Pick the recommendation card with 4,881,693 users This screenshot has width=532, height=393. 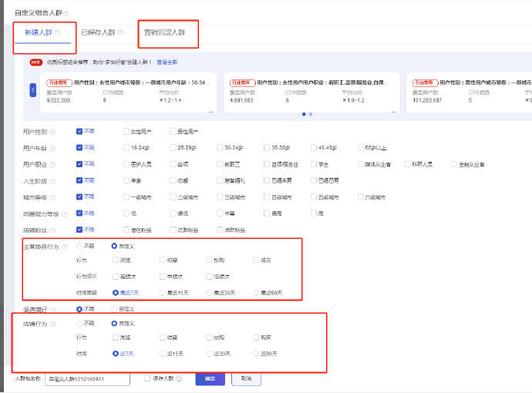(311, 92)
